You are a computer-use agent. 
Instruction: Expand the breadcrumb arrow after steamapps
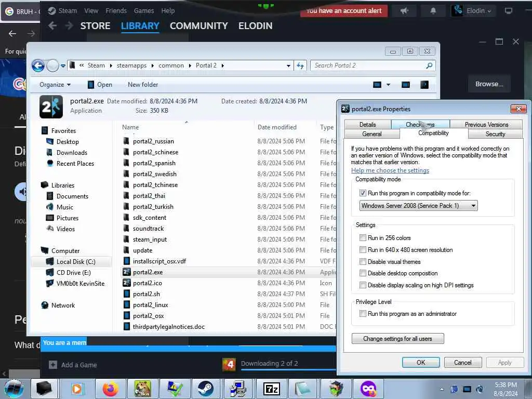click(x=152, y=66)
